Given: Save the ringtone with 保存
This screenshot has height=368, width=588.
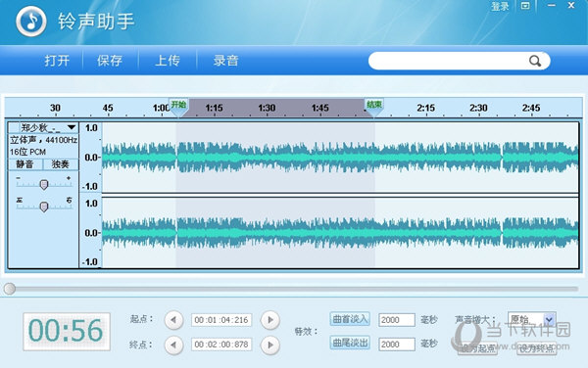Looking at the screenshot, I should pos(110,61).
